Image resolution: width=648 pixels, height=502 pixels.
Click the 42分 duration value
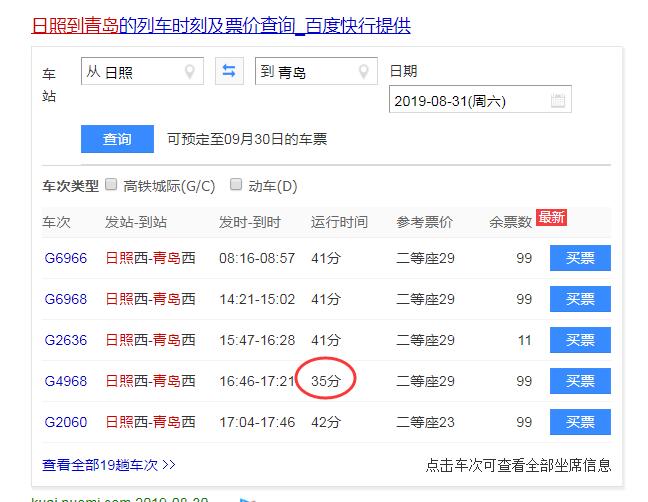tap(326, 422)
